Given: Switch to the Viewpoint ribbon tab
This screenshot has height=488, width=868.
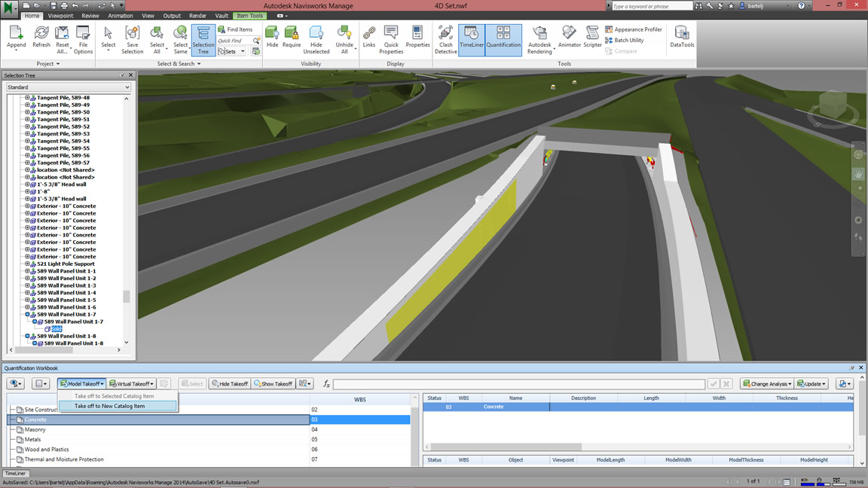Looking at the screenshot, I should pos(60,16).
